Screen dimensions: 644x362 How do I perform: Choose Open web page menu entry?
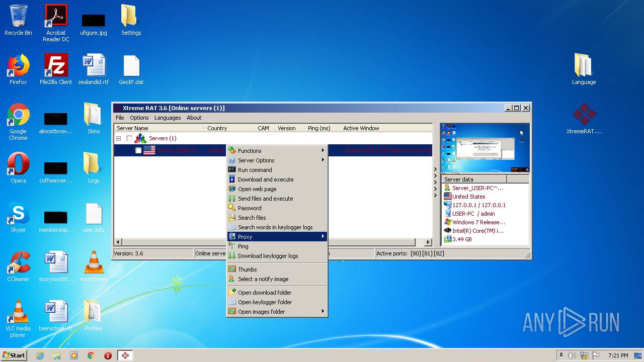277,189
